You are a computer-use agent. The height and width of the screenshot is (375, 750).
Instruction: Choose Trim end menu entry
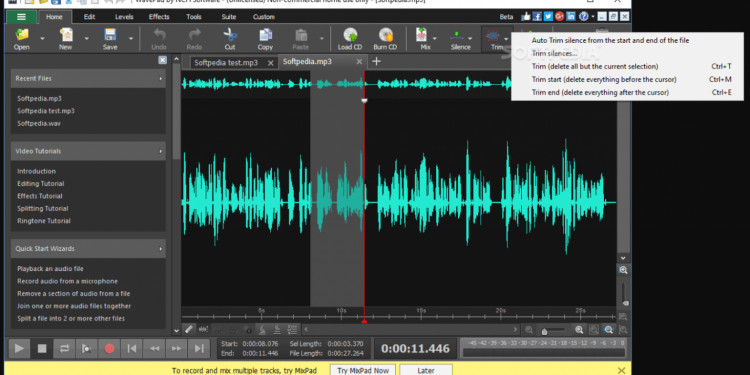[x=627, y=92]
